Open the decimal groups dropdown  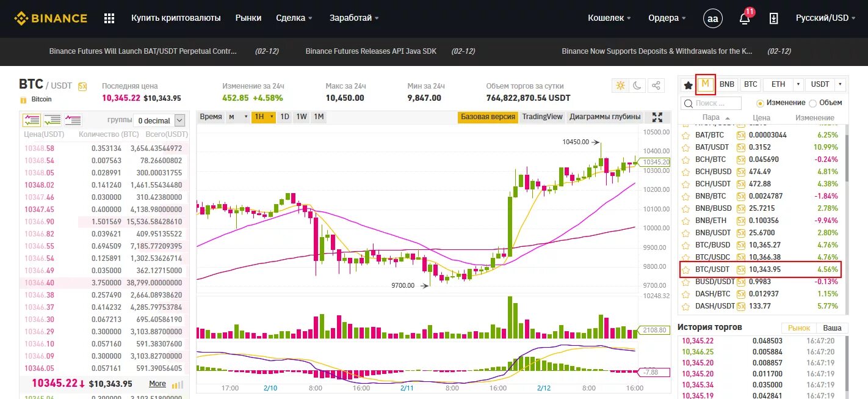point(160,120)
